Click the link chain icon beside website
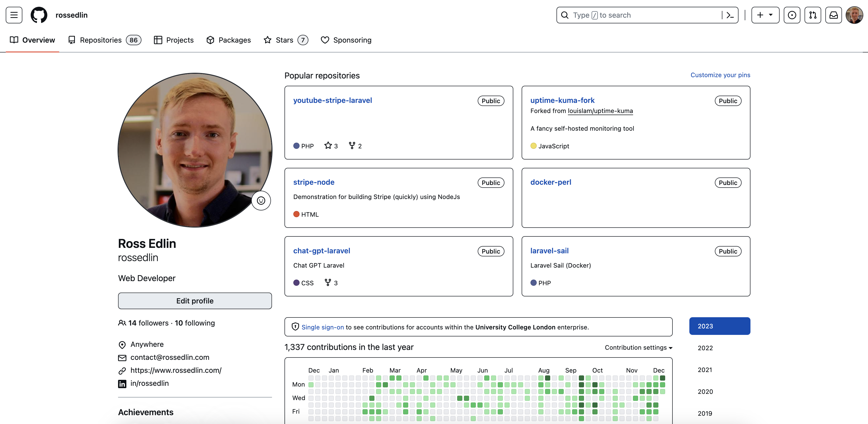This screenshot has width=868, height=424. [x=122, y=371]
